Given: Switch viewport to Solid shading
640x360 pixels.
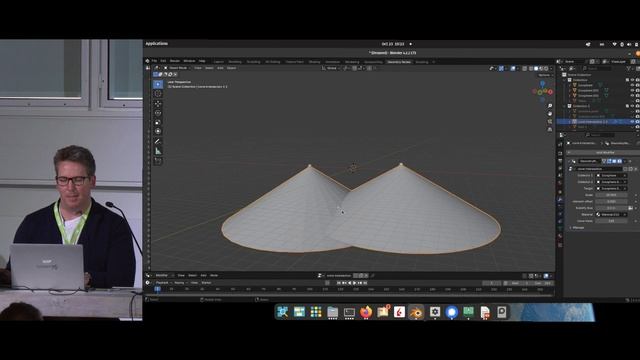Looking at the screenshot, I should (x=536, y=69).
